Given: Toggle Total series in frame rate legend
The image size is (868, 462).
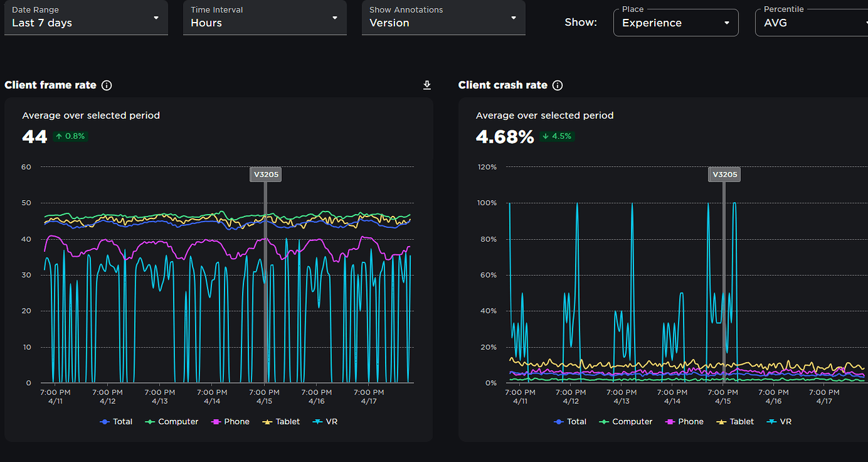Looking at the screenshot, I should tap(116, 422).
